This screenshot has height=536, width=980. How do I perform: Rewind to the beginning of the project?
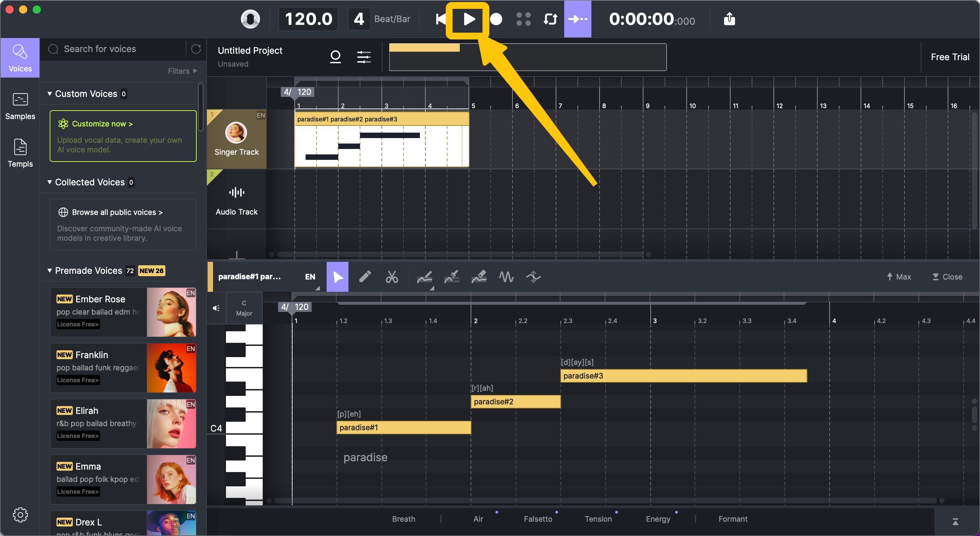pos(441,19)
